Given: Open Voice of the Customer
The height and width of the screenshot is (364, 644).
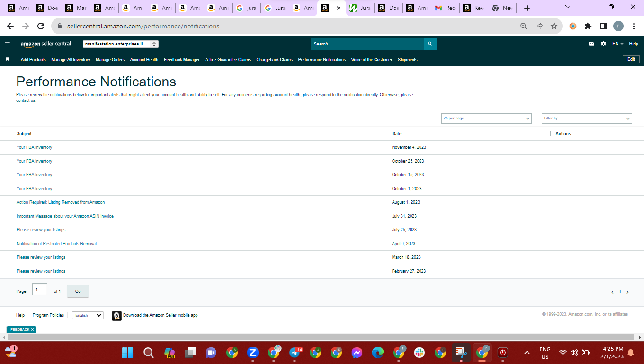Looking at the screenshot, I should [x=372, y=60].
